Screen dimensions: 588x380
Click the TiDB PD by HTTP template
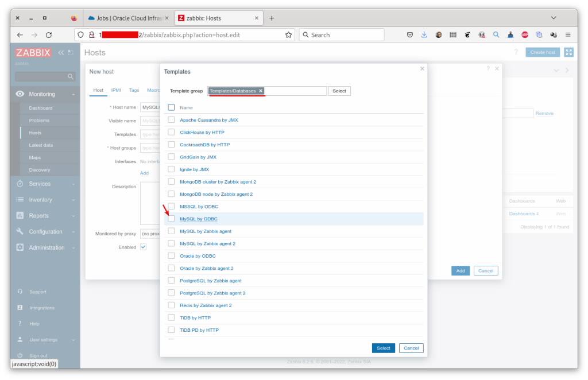pos(199,330)
